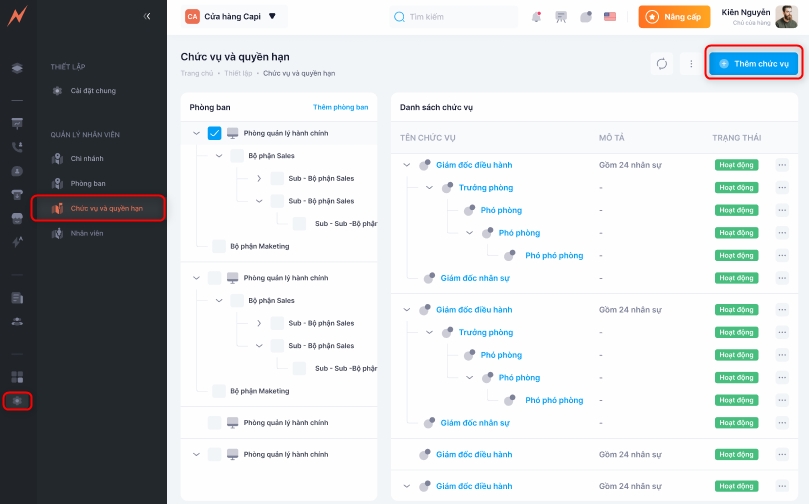This screenshot has width=809, height=504.
Task: Collapse the first Giám đốc điều hành row
Action: (x=406, y=165)
